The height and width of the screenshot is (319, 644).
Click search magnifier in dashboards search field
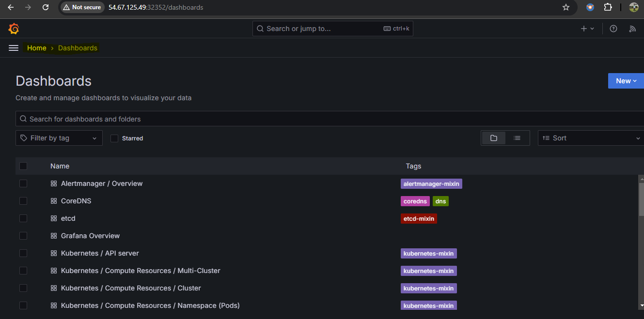click(x=23, y=119)
